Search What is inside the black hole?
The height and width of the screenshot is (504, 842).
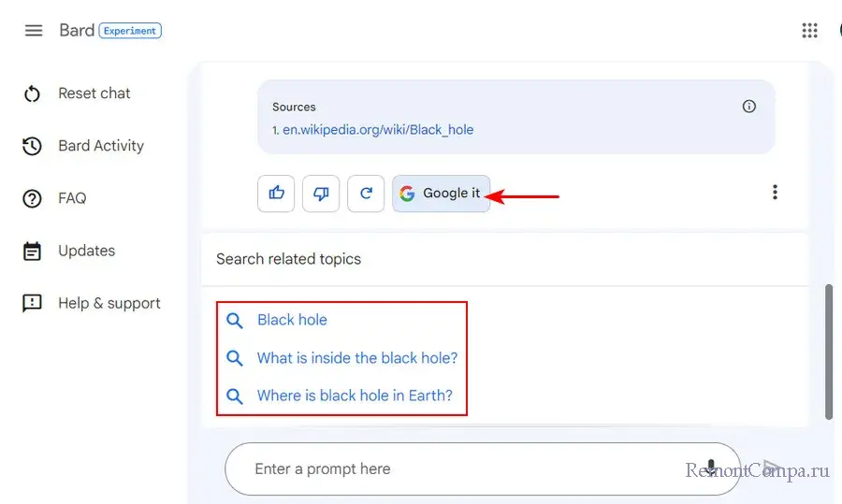click(357, 358)
